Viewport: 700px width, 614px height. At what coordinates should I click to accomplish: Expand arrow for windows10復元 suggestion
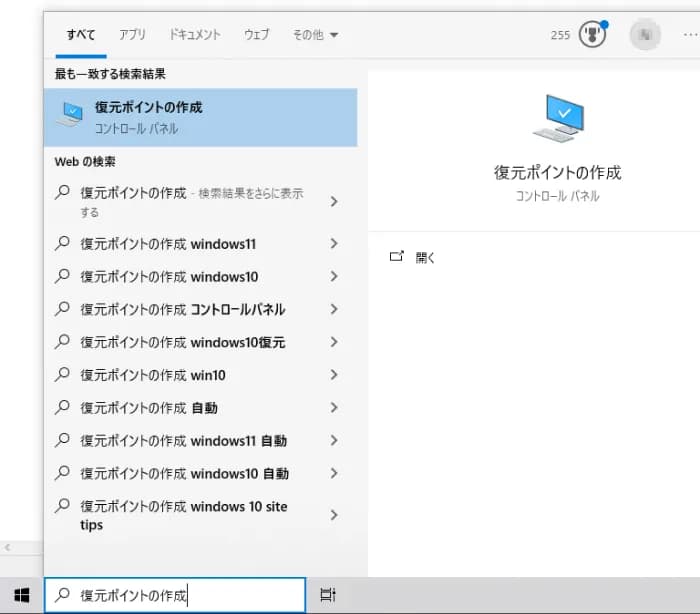(x=334, y=342)
